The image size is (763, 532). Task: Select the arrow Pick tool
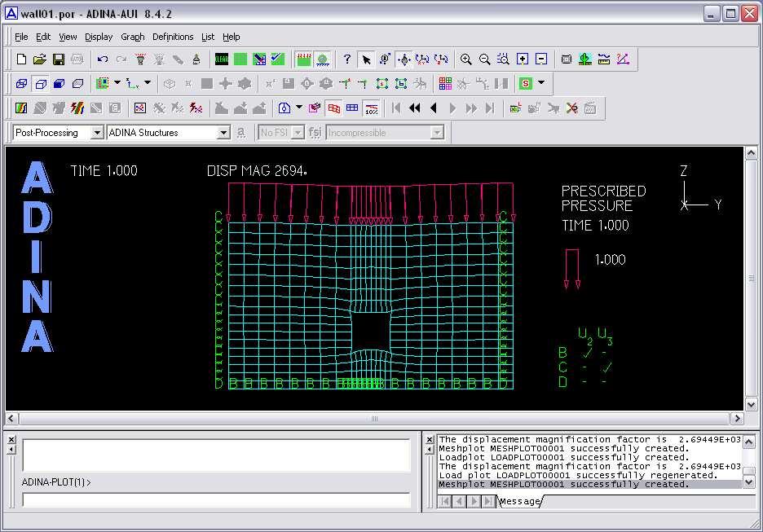coord(366,59)
